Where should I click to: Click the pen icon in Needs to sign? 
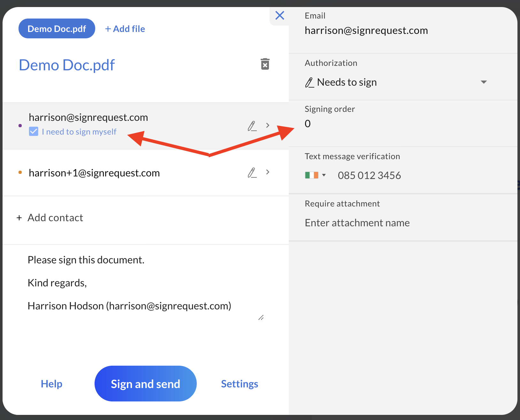coord(309,82)
